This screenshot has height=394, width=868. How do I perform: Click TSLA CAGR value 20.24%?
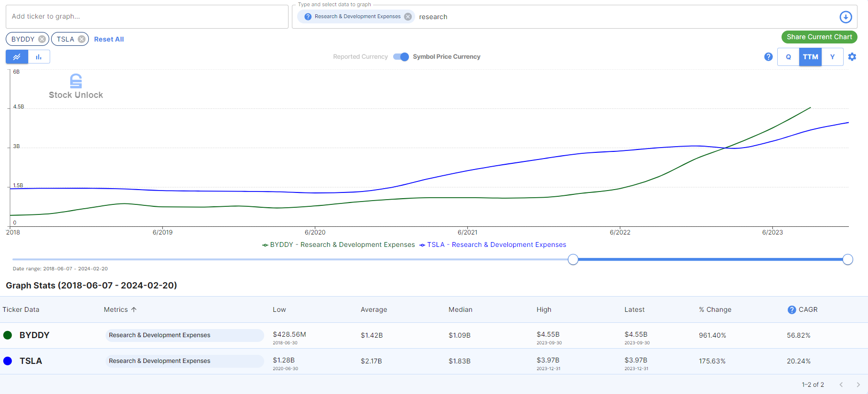[799, 361]
